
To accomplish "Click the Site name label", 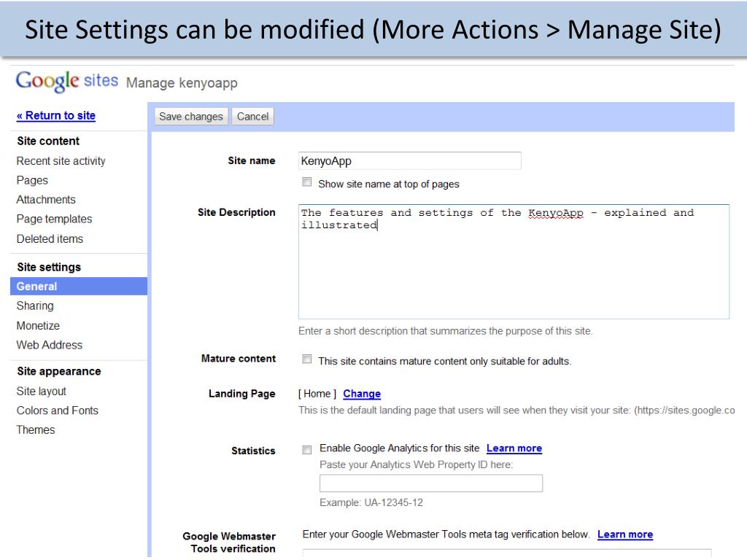I will point(252,161).
